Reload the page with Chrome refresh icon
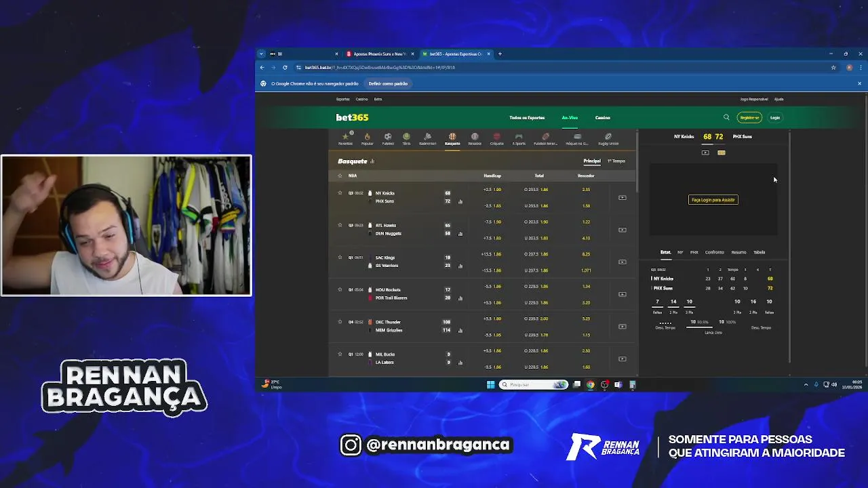This screenshot has height=488, width=868. tap(285, 67)
